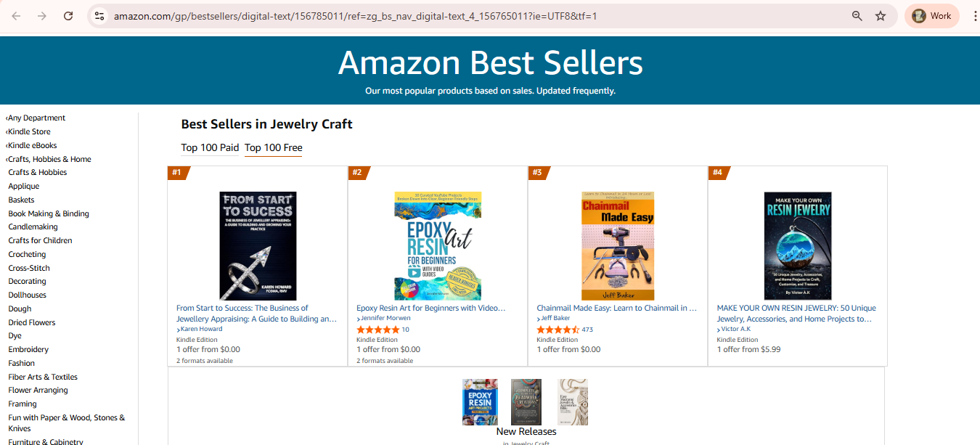The width and height of the screenshot is (980, 445).
Task: Click the zoom magnifier icon in address bar
Action: [x=857, y=16]
